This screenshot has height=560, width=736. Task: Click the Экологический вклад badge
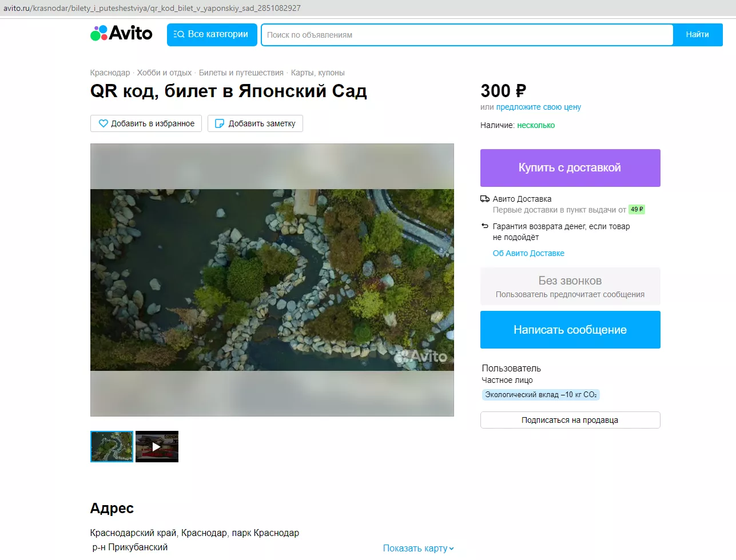click(540, 395)
